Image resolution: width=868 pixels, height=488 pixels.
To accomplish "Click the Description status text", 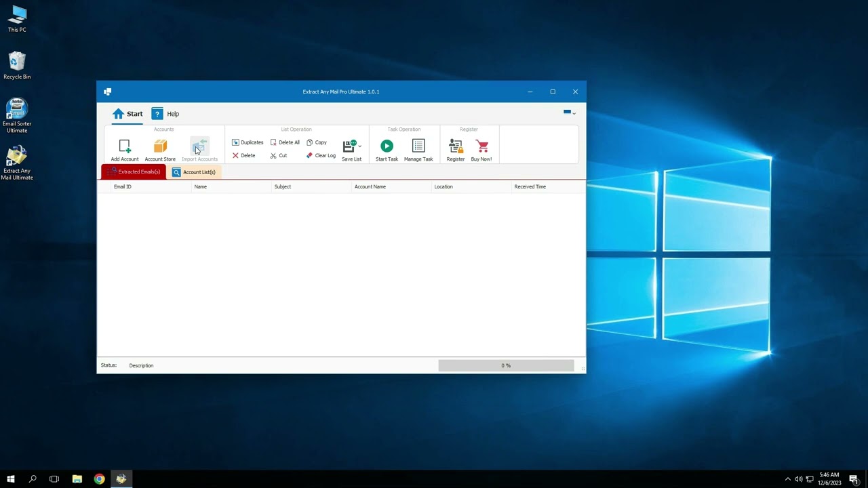I will (141, 365).
